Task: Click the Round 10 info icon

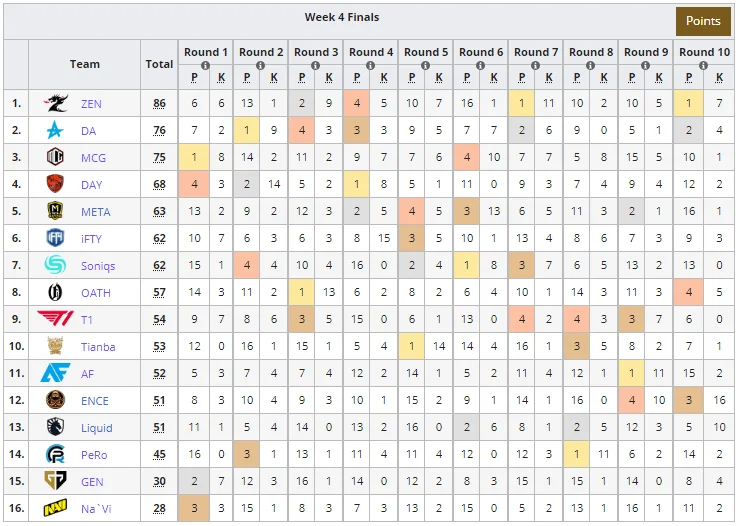Action: click(703, 66)
